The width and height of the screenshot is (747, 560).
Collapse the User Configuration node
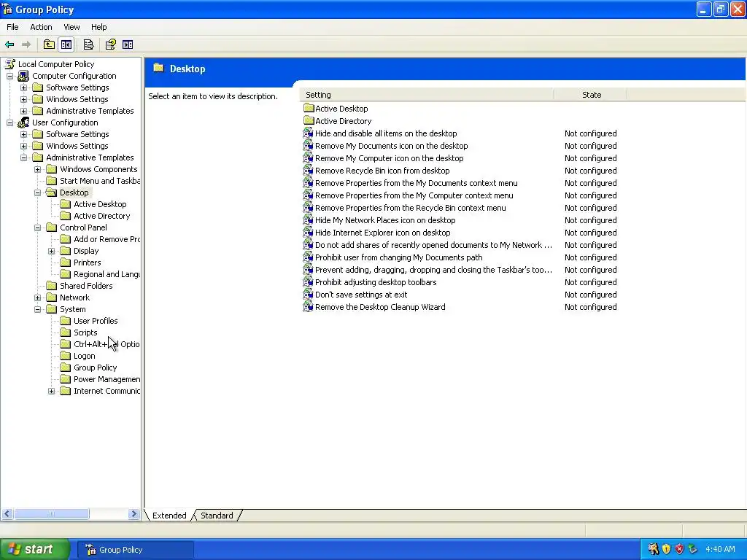(9, 122)
